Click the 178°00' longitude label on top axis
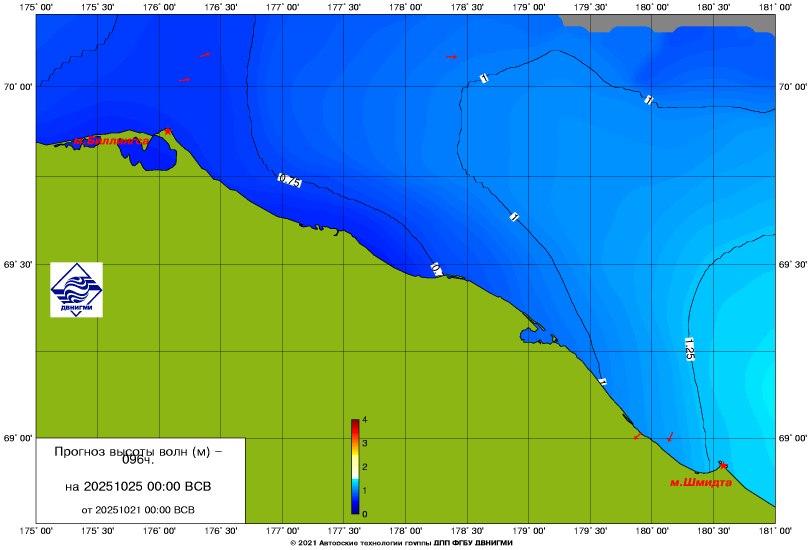 tap(406, 8)
